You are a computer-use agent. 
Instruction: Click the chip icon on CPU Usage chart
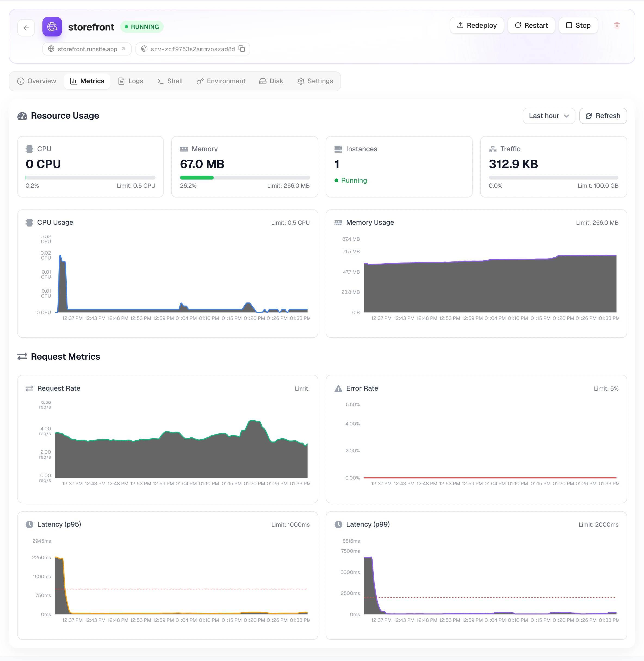click(x=29, y=222)
